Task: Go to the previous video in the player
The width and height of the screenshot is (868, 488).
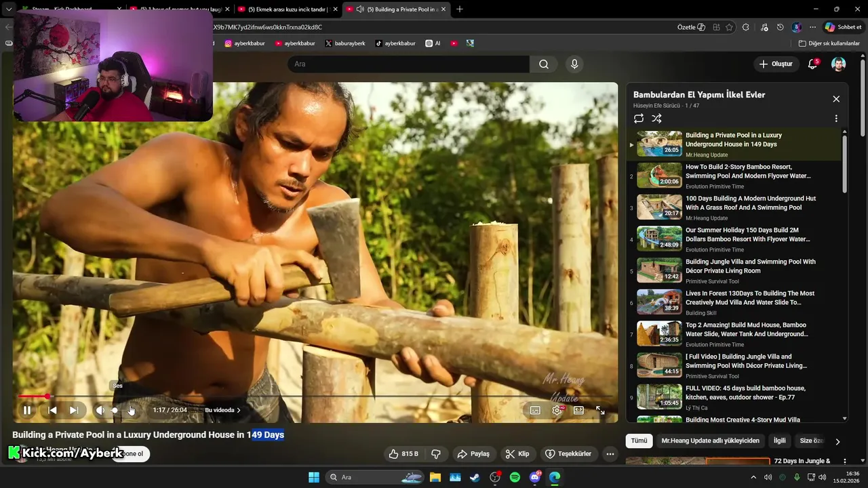Action: [52, 410]
